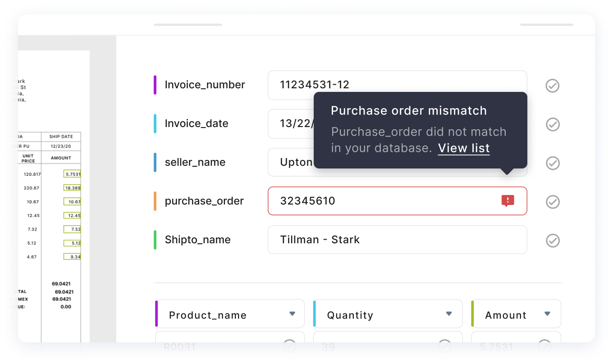Click the purchase_order row checkmark icon
613x364 pixels.
point(552,202)
